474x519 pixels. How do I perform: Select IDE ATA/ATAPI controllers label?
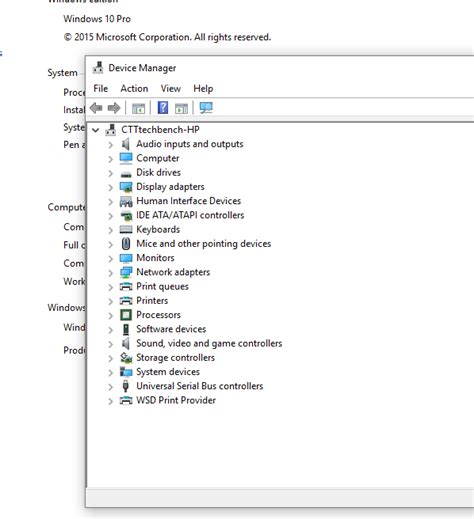tap(190, 215)
